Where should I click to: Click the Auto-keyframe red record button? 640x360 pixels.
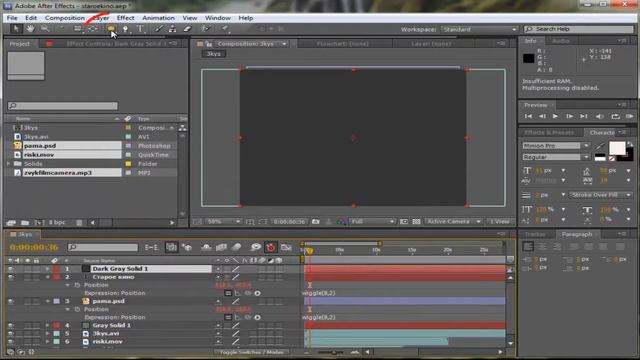pyautogui.click(x=270, y=247)
